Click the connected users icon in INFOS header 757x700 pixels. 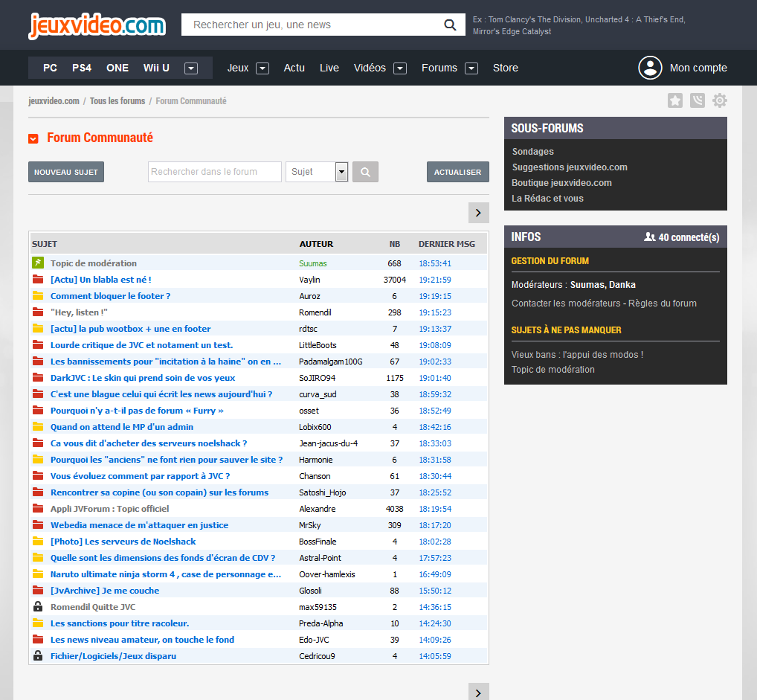pos(650,237)
